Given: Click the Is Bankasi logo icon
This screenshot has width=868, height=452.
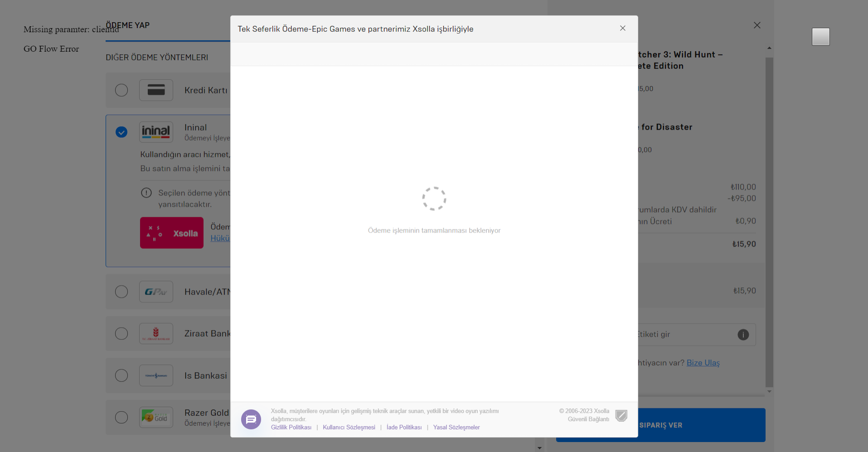Looking at the screenshot, I should coord(156,375).
